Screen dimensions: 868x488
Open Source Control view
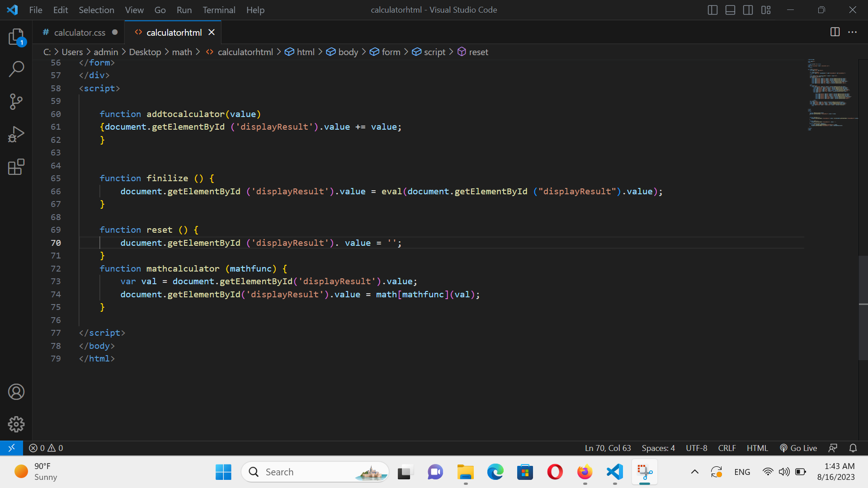pos(16,102)
